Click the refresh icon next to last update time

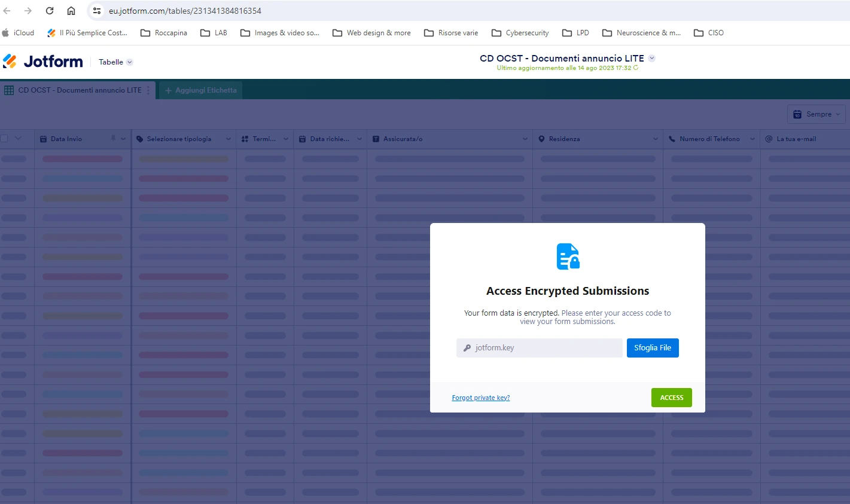636,68
